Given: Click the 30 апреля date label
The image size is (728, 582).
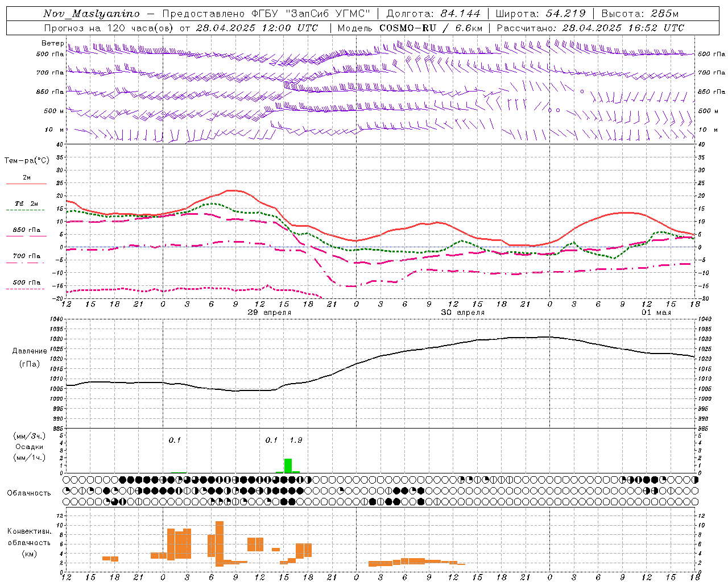Looking at the screenshot, I should point(463,313).
